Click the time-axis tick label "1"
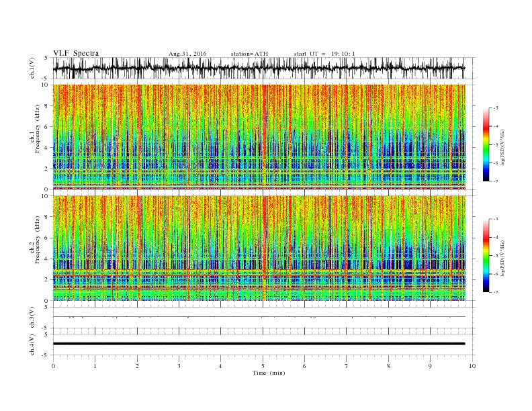The image size is (532, 411). click(95, 366)
